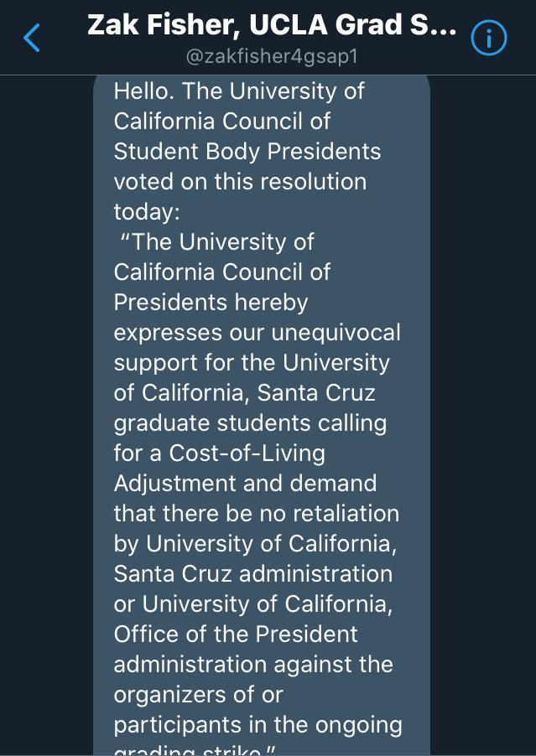Click the "participants in the ongoing" line
536x756 pixels.
258,725
